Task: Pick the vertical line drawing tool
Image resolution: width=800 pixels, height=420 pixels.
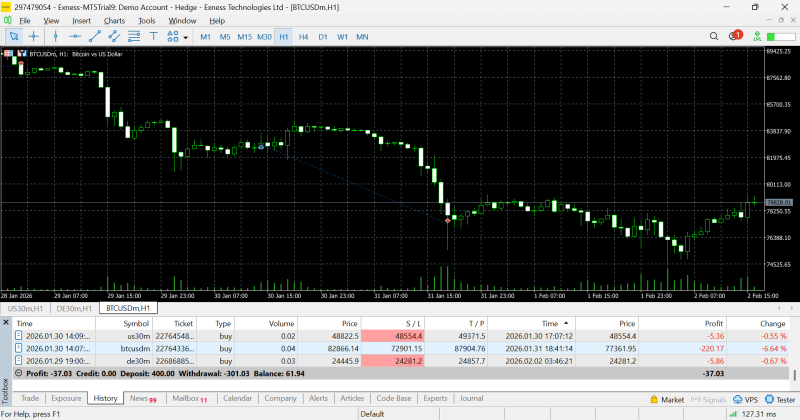Action: tap(56, 37)
